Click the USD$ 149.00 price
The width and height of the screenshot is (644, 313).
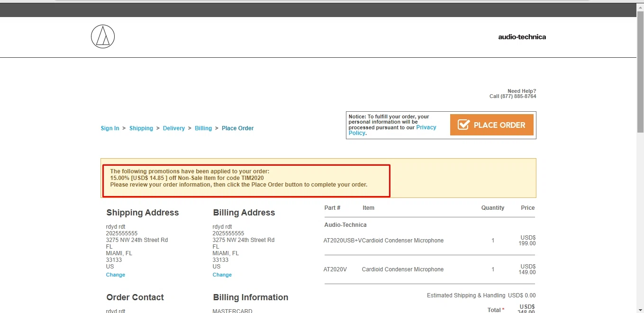(527, 269)
